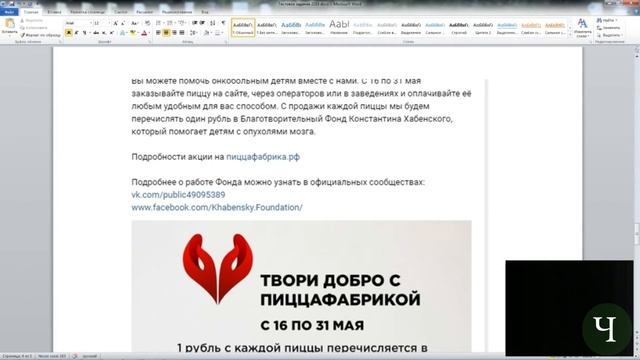Click the ТВОРИ ДОБРО С ПИЦЦАФАБРИКОЙ image

click(x=301, y=286)
